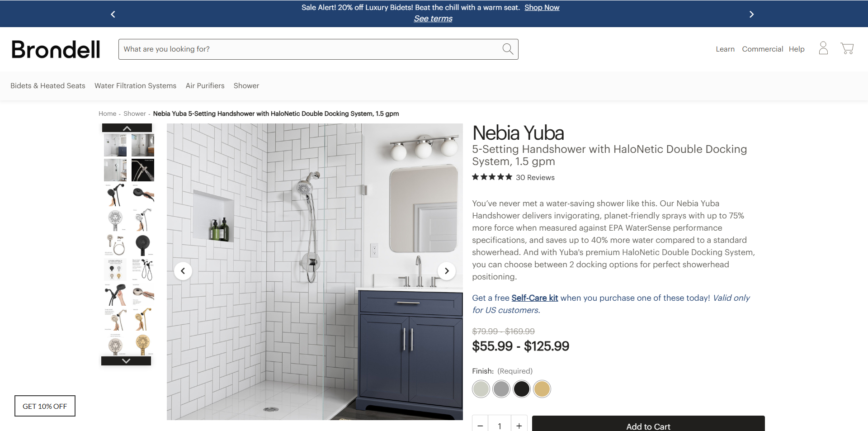Image resolution: width=868 pixels, height=431 pixels.
Task: Go to previous product image arrow
Action: click(183, 271)
